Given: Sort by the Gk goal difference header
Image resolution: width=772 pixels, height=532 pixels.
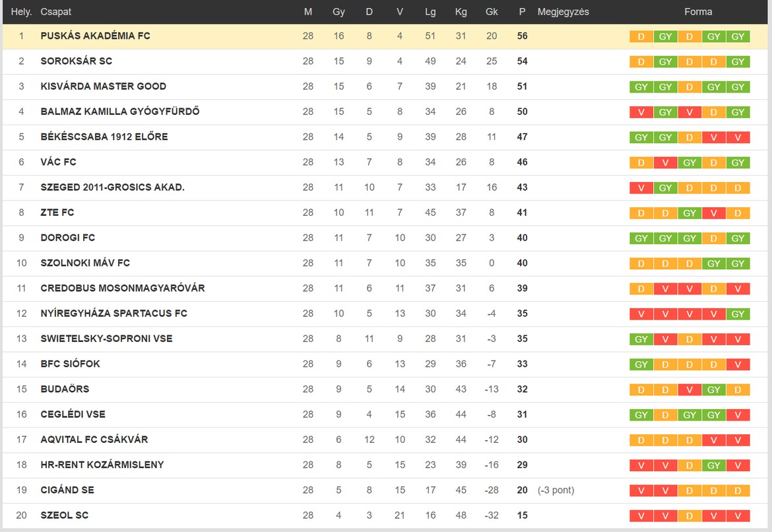Looking at the screenshot, I should point(492,12).
